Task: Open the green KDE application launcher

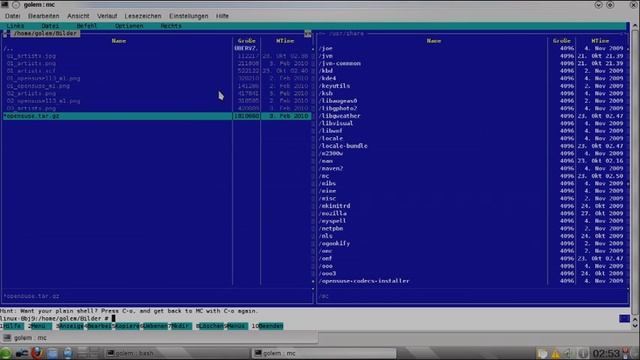Action: pos(6,353)
